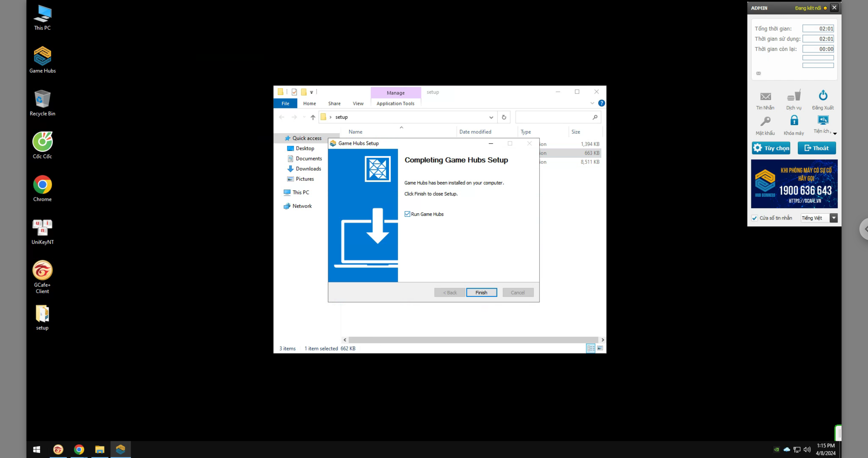This screenshot has width=868, height=458.
Task: Expand the address bar history dropdown
Action: (x=491, y=117)
